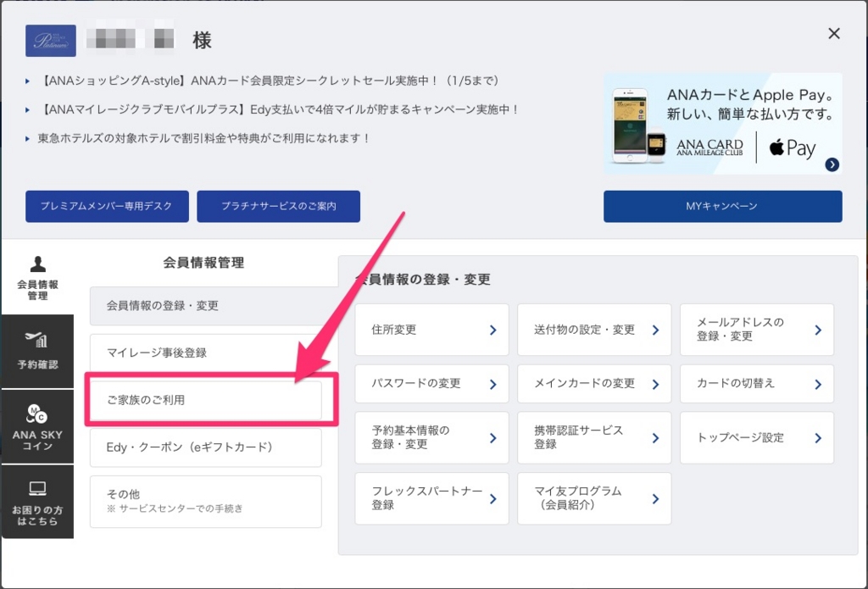Open 会員情報管理 sidebar tab
The image size is (868, 589).
(x=37, y=279)
